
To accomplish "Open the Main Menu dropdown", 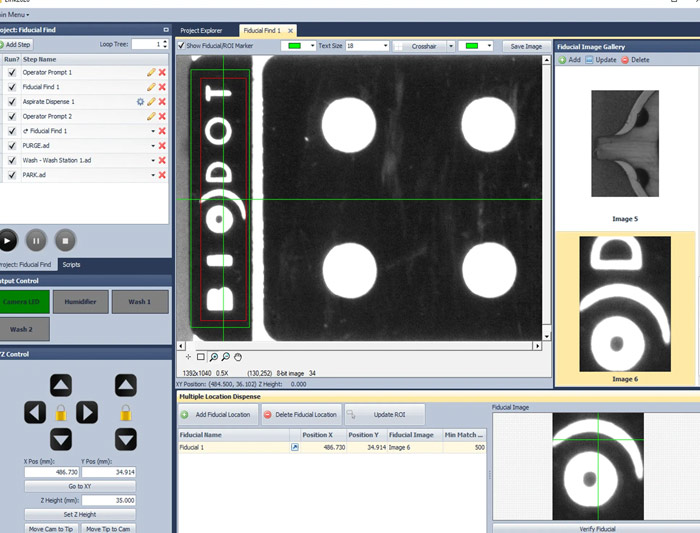I will (x=15, y=15).
